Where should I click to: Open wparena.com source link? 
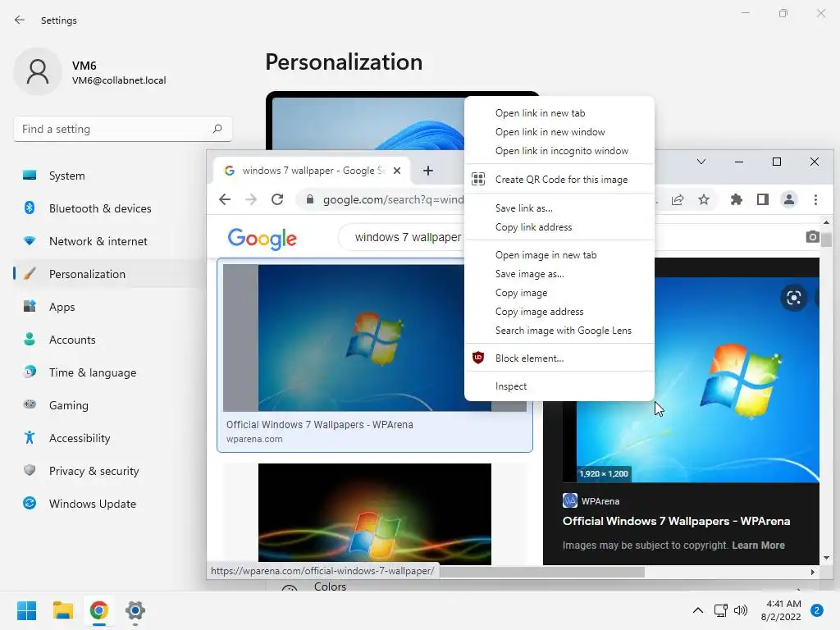(x=254, y=439)
